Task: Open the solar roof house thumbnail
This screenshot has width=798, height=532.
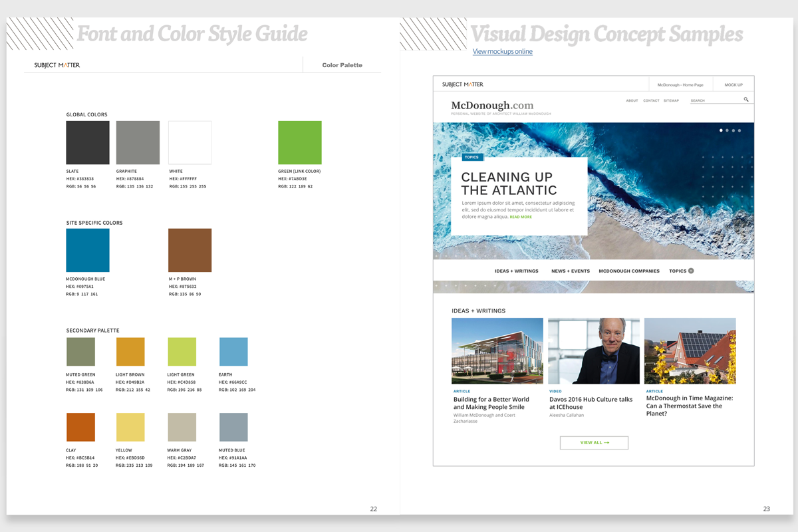Action: point(690,350)
